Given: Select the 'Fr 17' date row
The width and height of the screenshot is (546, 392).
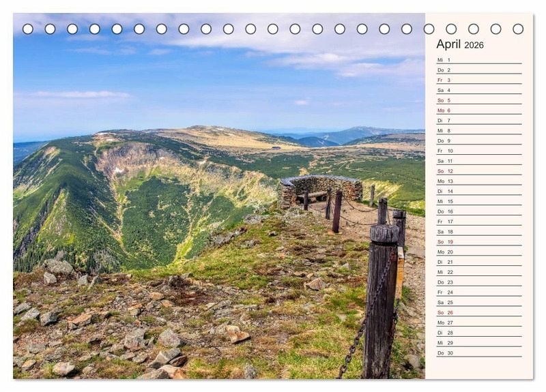Looking at the screenshot, I should click(x=479, y=221).
